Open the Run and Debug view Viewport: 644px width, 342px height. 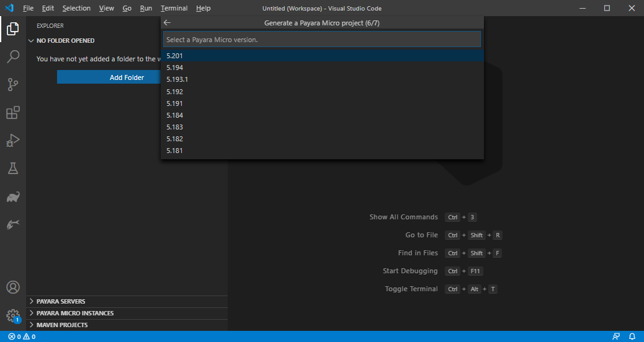(x=12, y=141)
